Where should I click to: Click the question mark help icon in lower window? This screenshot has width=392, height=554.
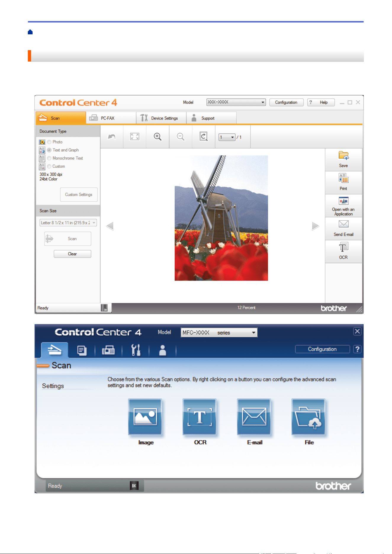[357, 349]
